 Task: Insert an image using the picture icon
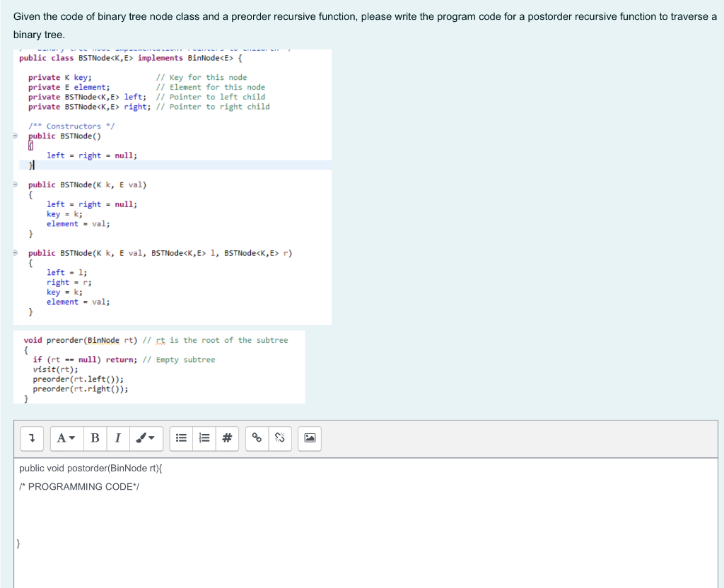310,438
